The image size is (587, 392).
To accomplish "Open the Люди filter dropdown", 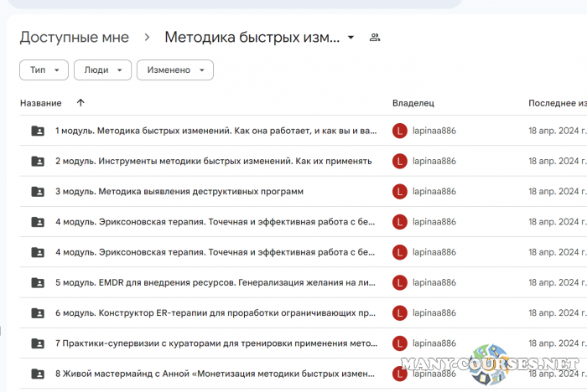I will pyautogui.click(x=102, y=70).
